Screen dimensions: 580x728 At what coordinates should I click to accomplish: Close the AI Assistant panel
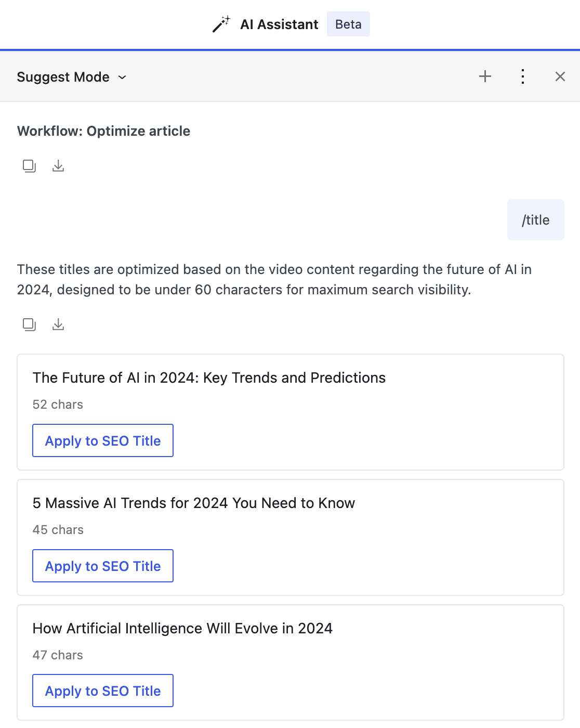[560, 76]
